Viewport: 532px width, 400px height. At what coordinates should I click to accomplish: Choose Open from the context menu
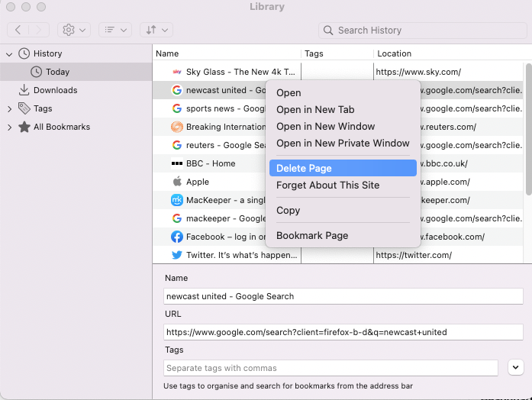tap(343, 92)
